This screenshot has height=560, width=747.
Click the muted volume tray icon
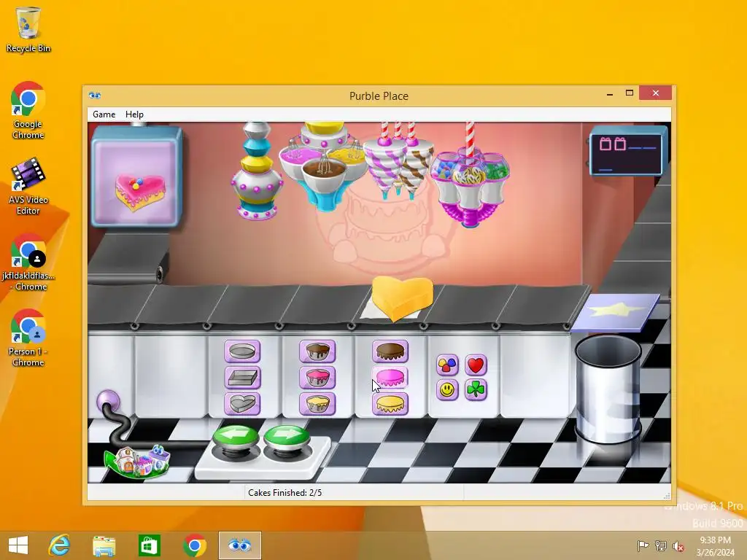(678, 546)
